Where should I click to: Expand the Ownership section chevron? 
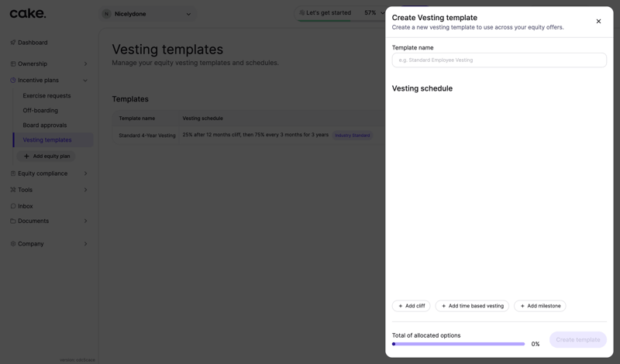pyautogui.click(x=85, y=64)
